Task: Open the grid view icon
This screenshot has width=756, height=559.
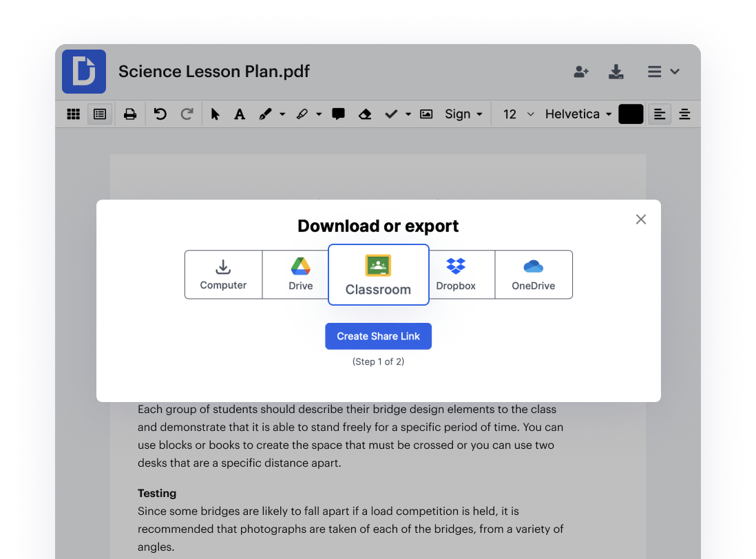Action: click(73, 114)
